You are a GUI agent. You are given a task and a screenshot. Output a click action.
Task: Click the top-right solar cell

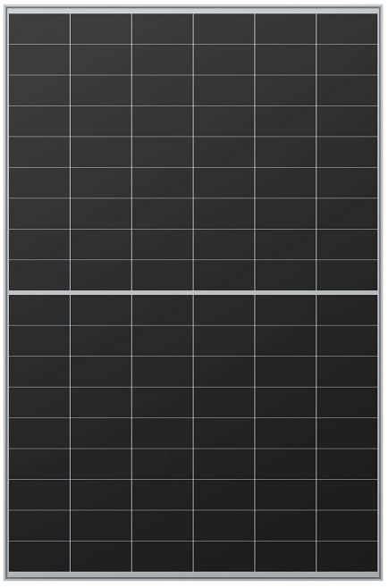click(x=347, y=29)
